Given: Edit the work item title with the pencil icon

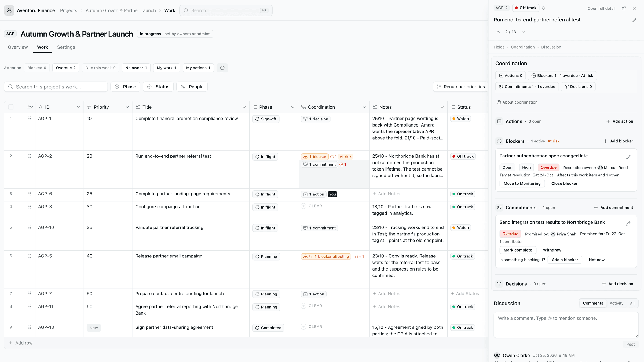Looking at the screenshot, I should pos(634,20).
